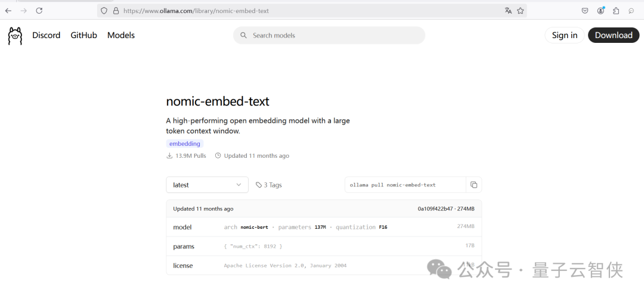The height and width of the screenshot is (296, 644).
Task: Click the nomic-embed-text page title
Action: coord(218,101)
